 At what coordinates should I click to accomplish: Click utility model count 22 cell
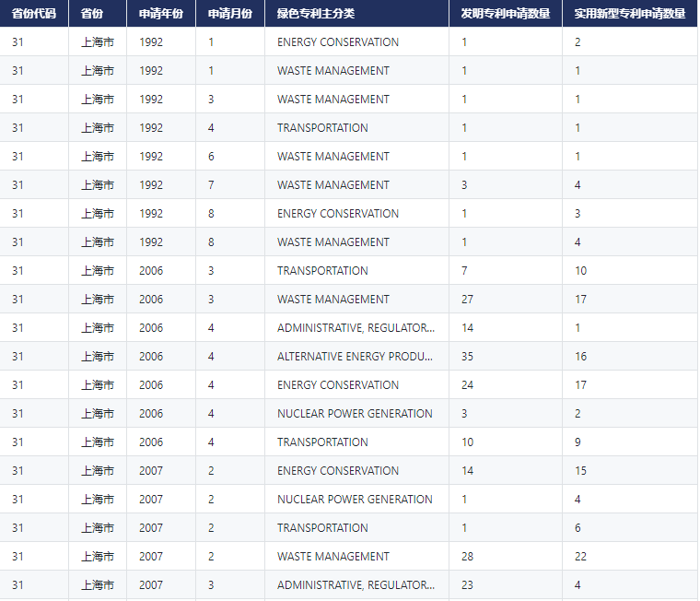point(630,557)
